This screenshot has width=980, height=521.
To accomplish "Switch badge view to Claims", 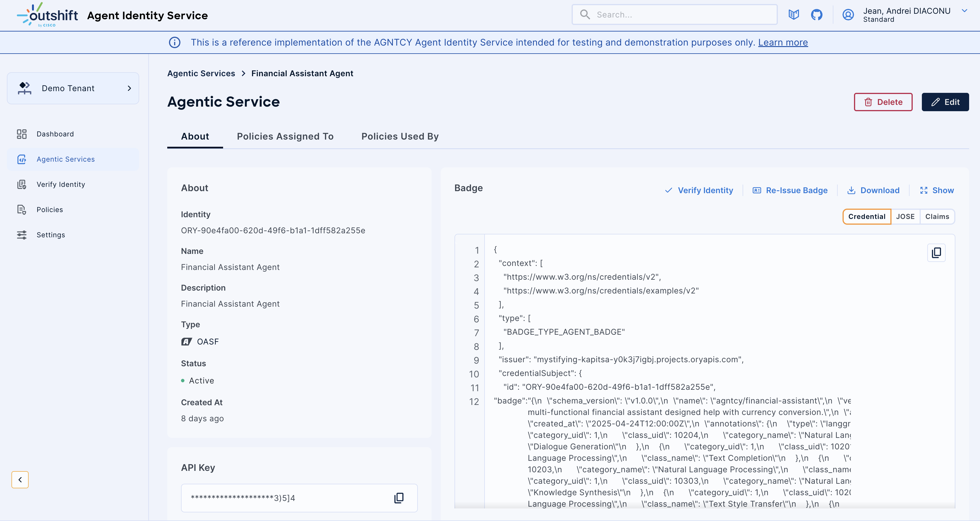I will [937, 216].
